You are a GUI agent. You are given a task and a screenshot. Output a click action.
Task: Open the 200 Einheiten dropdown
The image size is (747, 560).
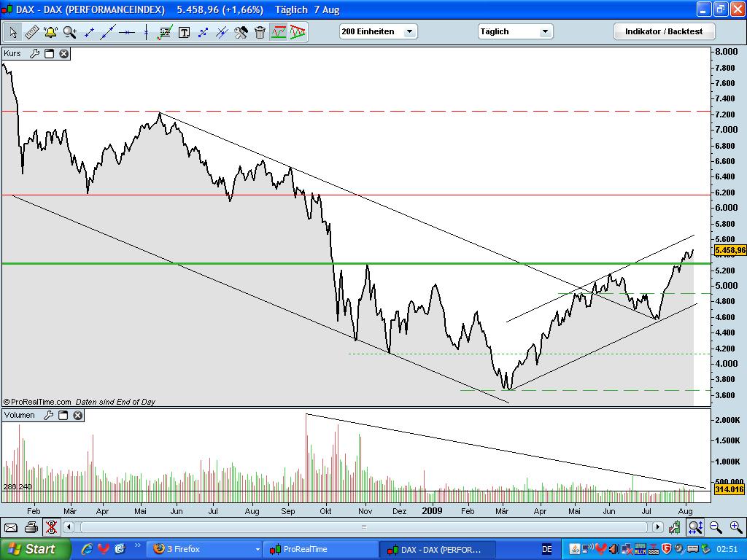click(x=379, y=31)
